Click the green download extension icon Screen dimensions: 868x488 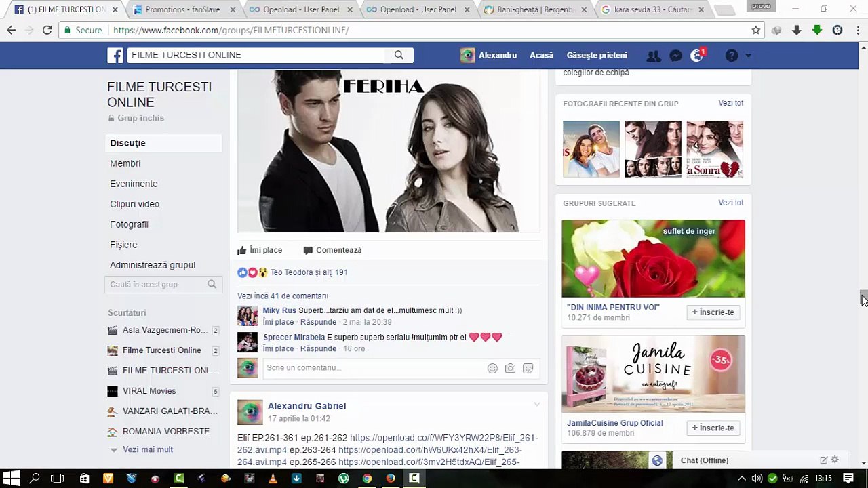pyautogui.click(x=817, y=30)
